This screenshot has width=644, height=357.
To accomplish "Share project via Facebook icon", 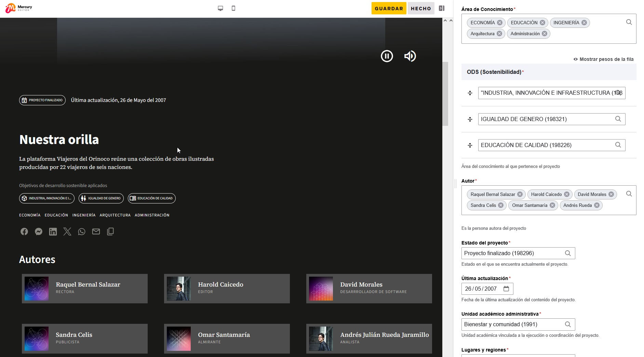I will click(x=24, y=232).
